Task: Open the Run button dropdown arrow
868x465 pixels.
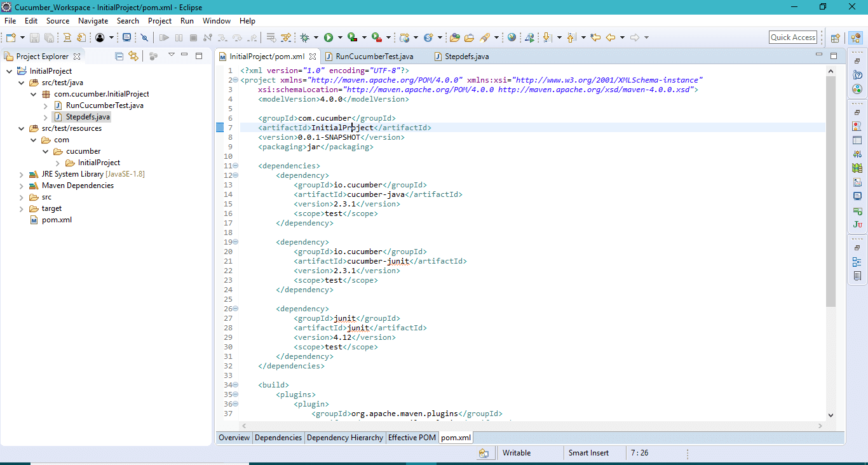Action: [340, 37]
